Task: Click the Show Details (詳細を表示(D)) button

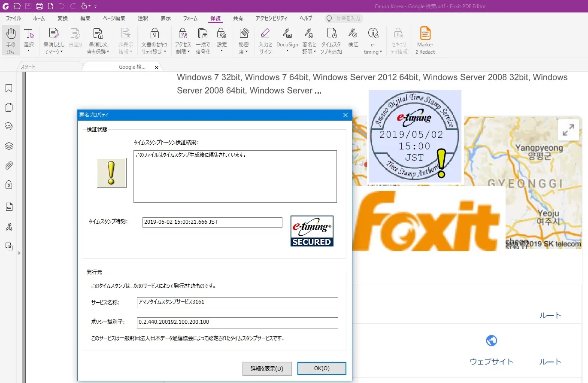Action: pyautogui.click(x=267, y=368)
